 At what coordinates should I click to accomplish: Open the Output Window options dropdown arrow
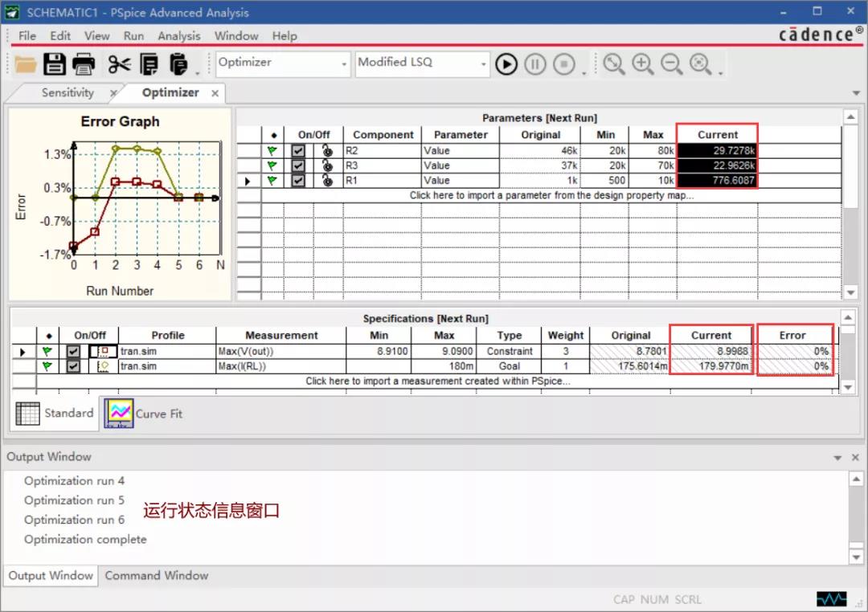click(x=837, y=458)
